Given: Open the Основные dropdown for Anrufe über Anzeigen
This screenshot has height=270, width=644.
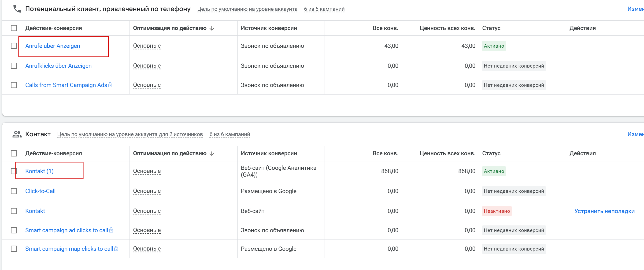Looking at the screenshot, I should [x=147, y=46].
